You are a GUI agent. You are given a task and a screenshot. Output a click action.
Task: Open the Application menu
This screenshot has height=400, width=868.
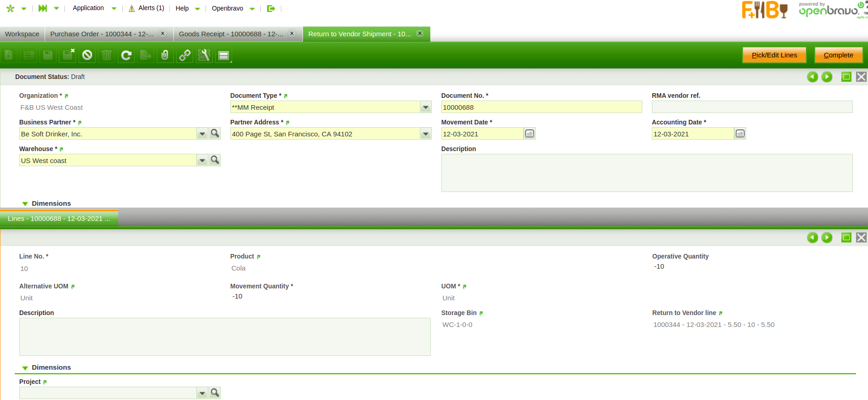[88, 8]
